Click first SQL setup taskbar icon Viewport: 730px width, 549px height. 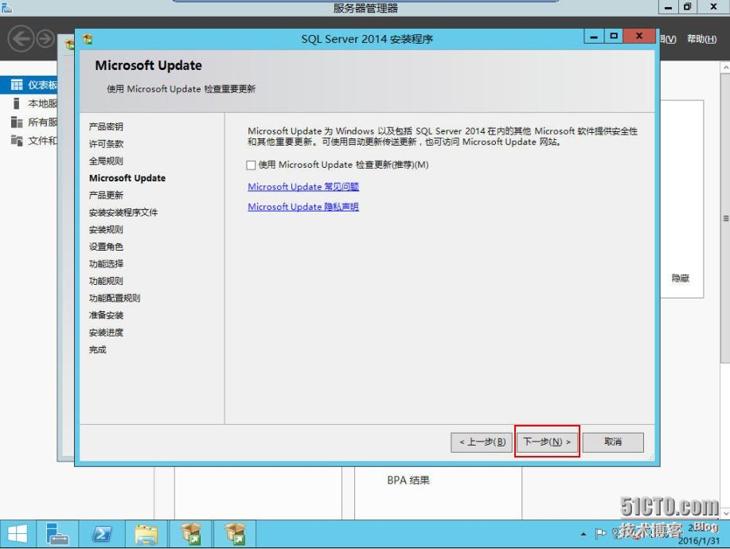pyautogui.click(x=191, y=534)
